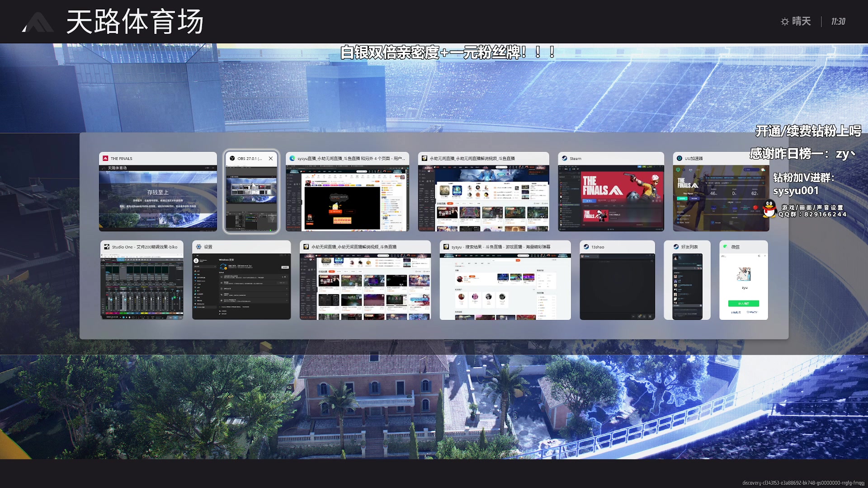The image size is (868, 488).
Task: Open the 微信 login window thumbnail
Action: click(x=744, y=286)
